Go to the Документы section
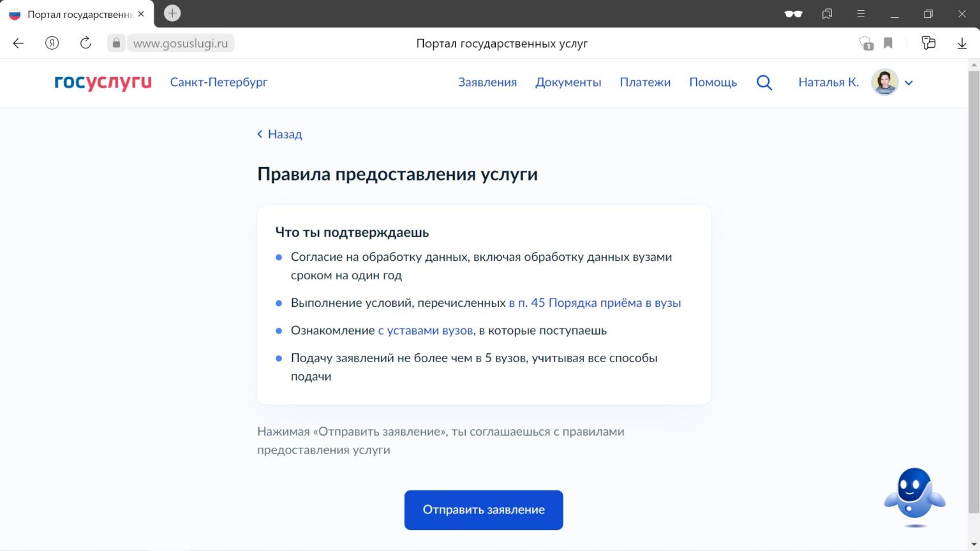Image resolution: width=980 pixels, height=551 pixels. coord(568,82)
